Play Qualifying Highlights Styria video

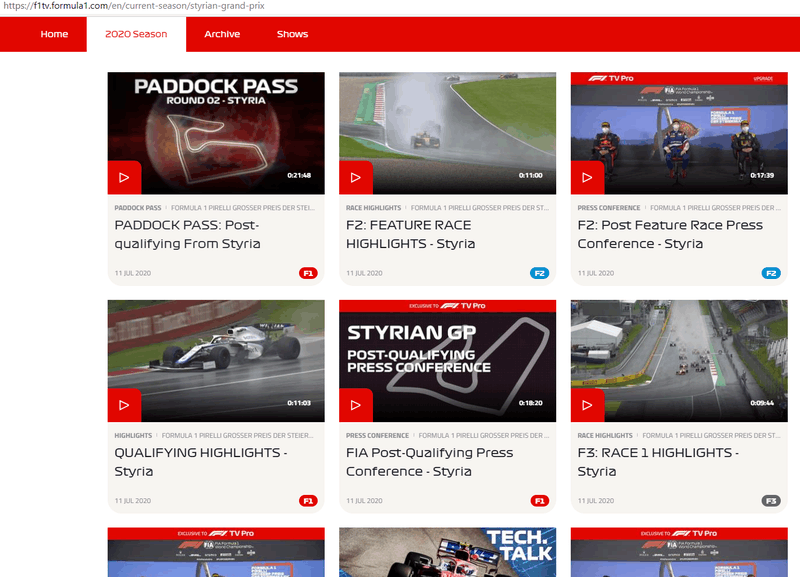click(x=124, y=405)
